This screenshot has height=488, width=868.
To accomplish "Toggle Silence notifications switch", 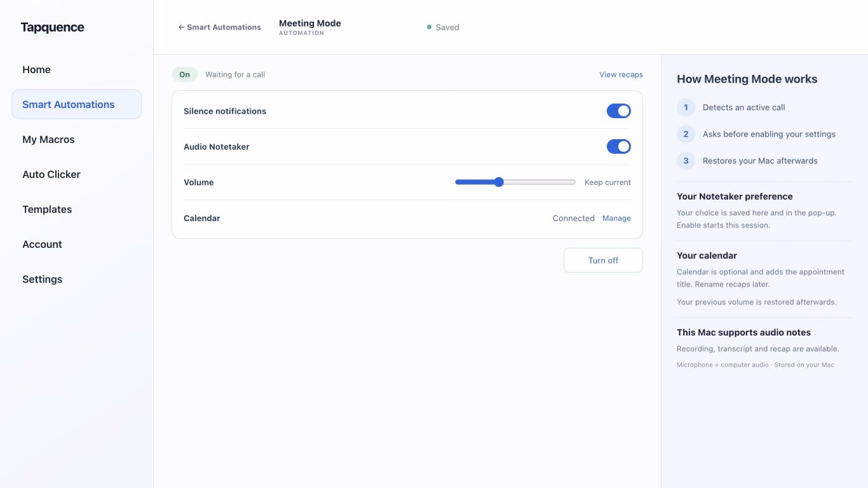I will click(x=619, y=111).
